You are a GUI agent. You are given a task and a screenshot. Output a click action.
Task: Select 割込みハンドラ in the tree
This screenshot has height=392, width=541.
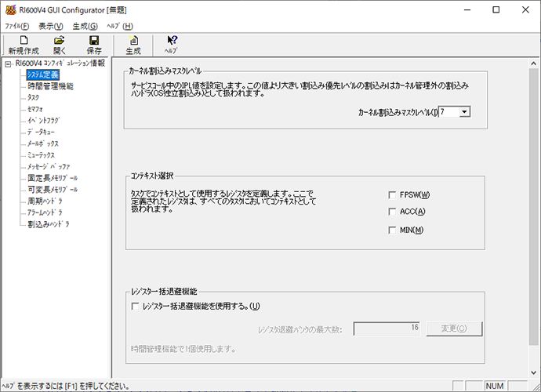pos(49,224)
